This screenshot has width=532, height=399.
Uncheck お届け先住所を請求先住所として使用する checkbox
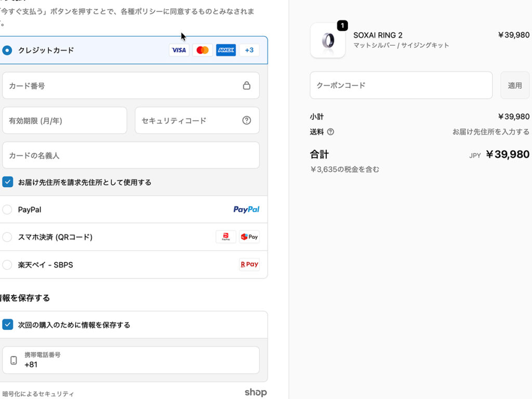[7, 182]
